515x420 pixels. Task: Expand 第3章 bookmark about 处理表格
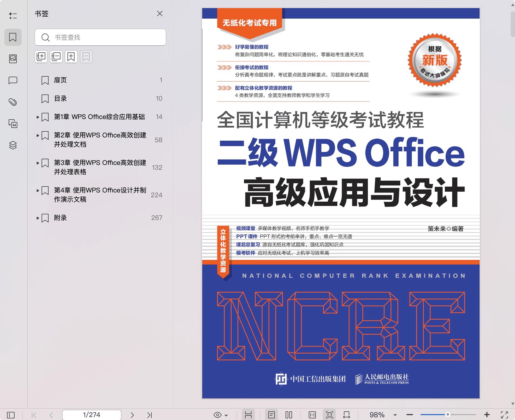tap(38, 163)
